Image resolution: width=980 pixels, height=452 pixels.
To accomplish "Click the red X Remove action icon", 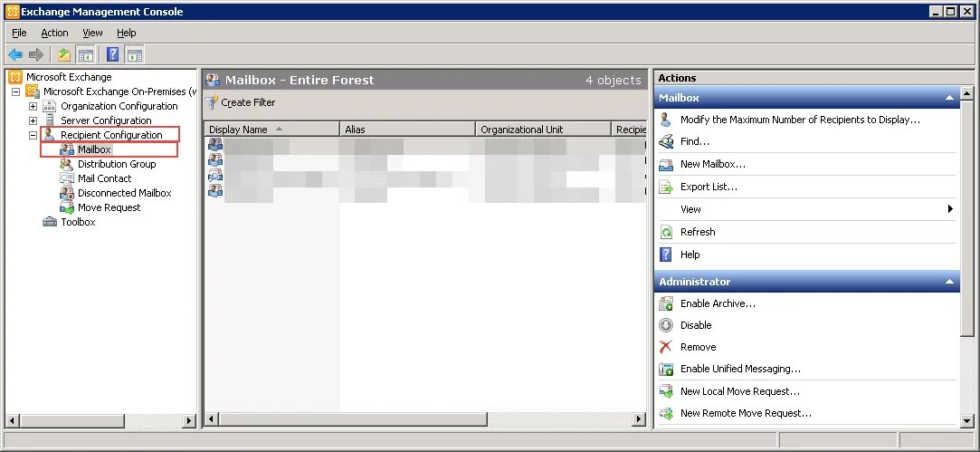I will pos(666,347).
